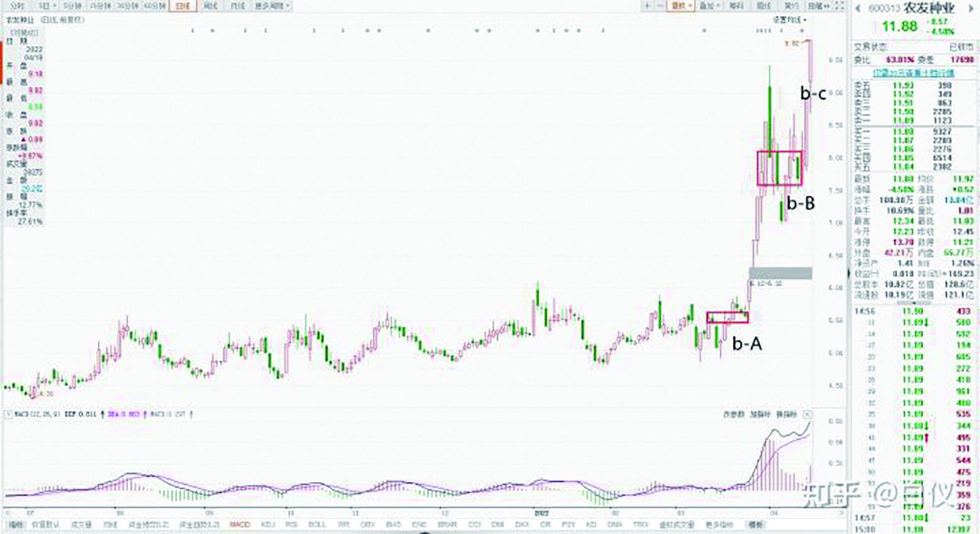Select the BOLL indicator tab

(x=317, y=525)
